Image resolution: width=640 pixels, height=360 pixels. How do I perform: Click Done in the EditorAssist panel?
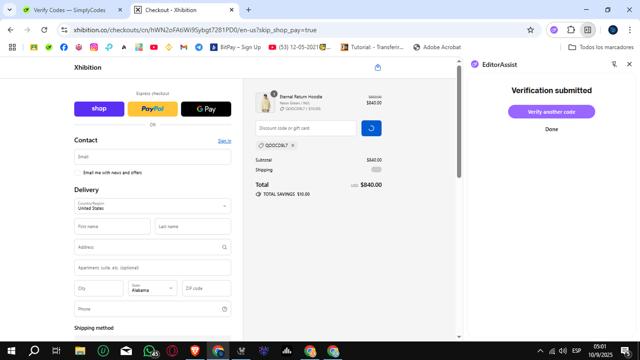pyautogui.click(x=551, y=129)
